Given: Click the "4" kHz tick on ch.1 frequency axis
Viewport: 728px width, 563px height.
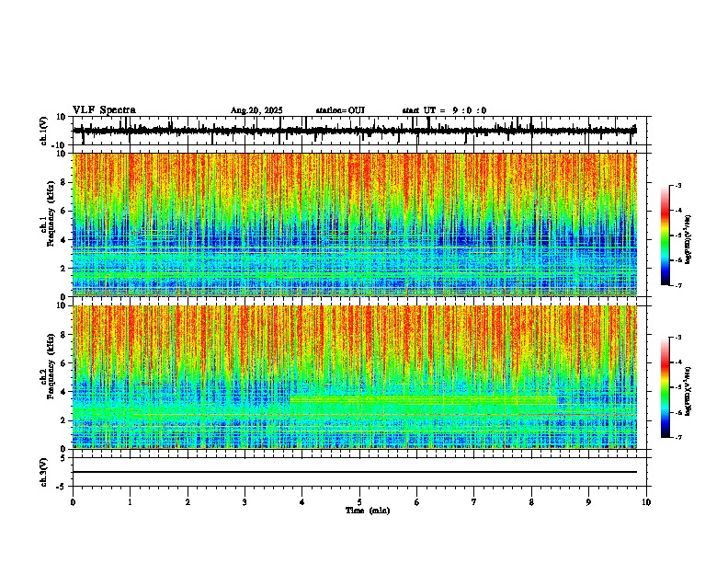Looking at the screenshot, I should [x=63, y=240].
